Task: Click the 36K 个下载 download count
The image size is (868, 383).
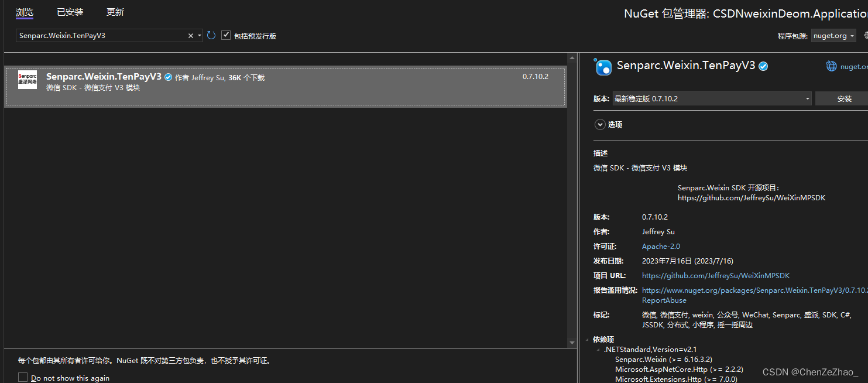Action: point(246,77)
